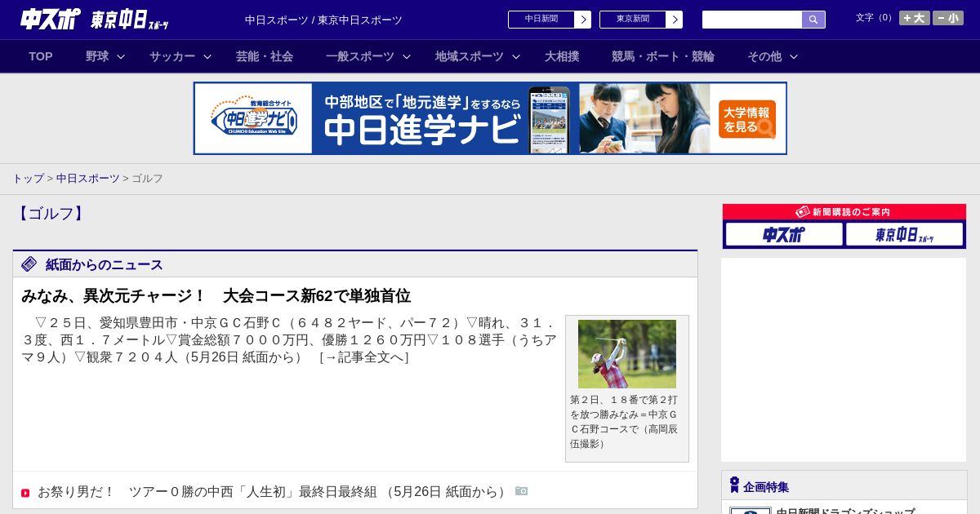The height and width of the screenshot is (514, 980).
Task: Open headline みなみ、異次元チャージ article
Action: coord(216,295)
